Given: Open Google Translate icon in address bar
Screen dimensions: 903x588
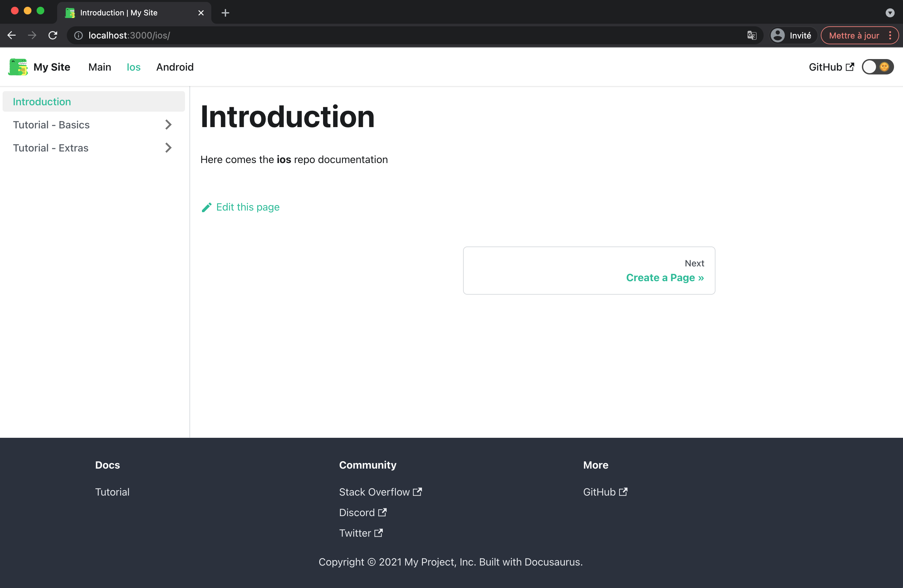Looking at the screenshot, I should [x=752, y=35].
